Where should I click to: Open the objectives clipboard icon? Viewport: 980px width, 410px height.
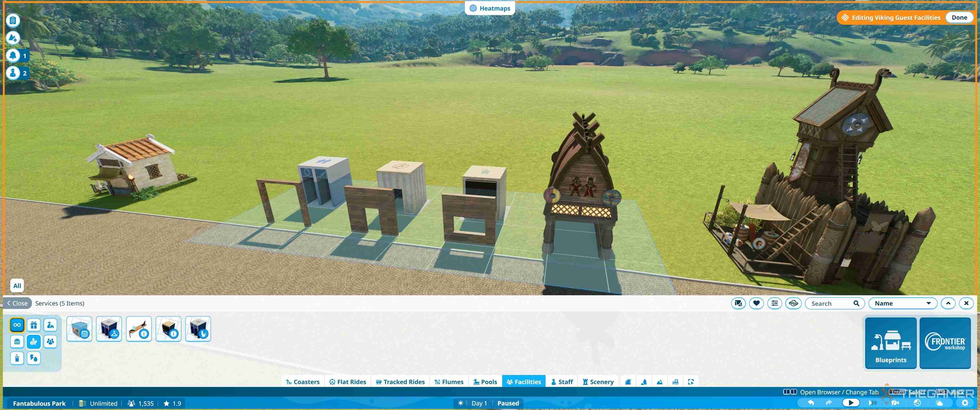coord(13,20)
